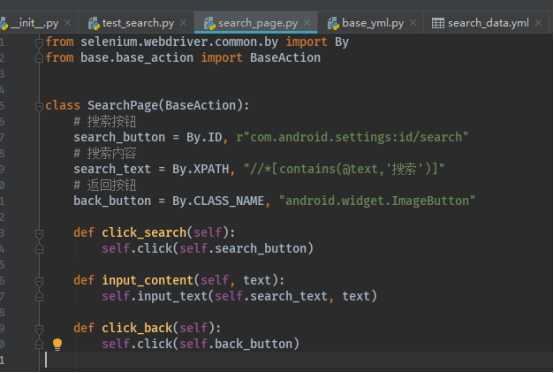Click the fold end marker beside self.click(self.search_button)
Image resolution: width=554 pixels, height=373 pixels.
(39, 248)
